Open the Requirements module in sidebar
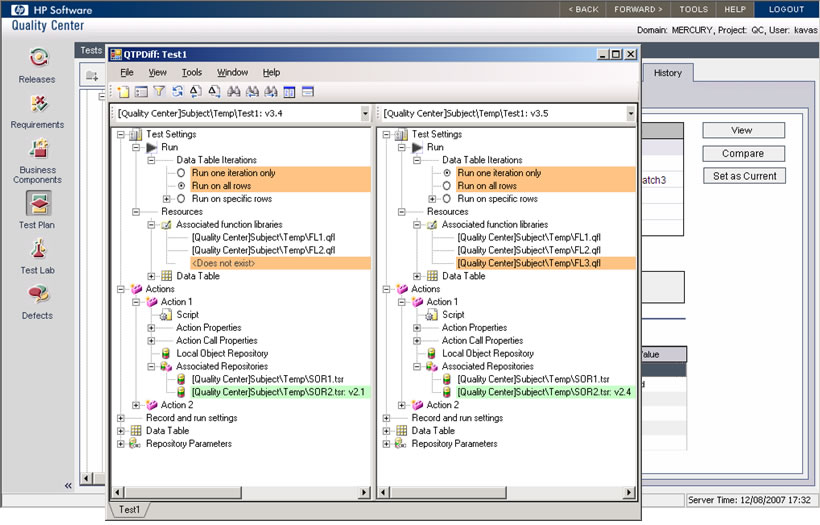Screen dimensions: 820x525 coord(37,111)
